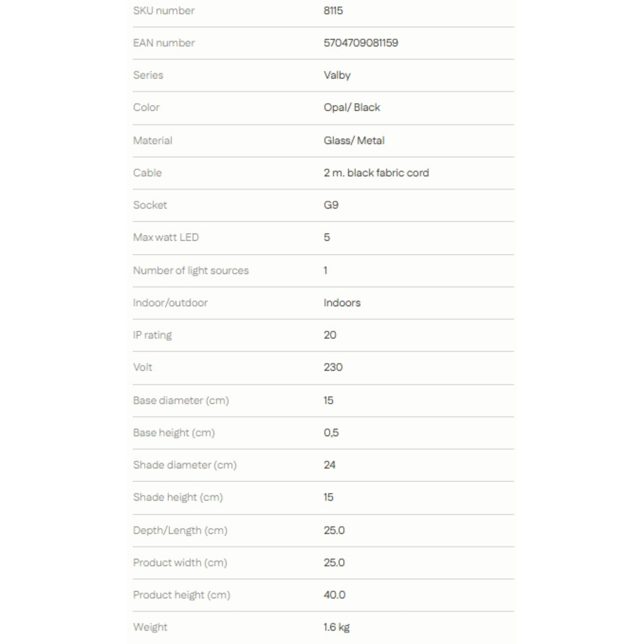Select the SKU number value 8115
644x644 pixels.
pyautogui.click(x=333, y=11)
